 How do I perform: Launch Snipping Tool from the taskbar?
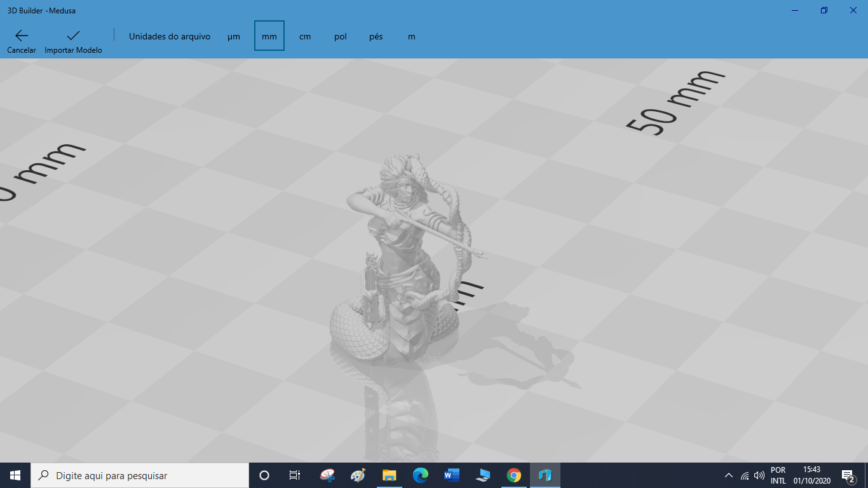[x=327, y=475]
